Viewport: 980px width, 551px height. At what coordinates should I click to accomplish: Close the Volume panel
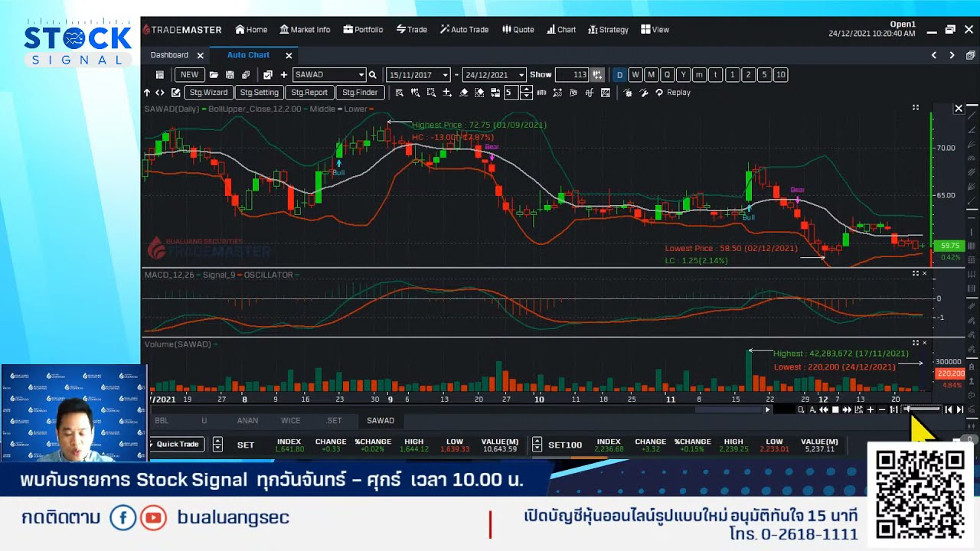click(x=924, y=343)
